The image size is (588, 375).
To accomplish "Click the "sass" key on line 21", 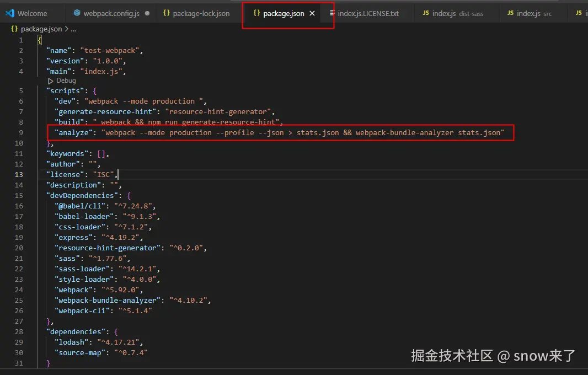I will point(67,259).
